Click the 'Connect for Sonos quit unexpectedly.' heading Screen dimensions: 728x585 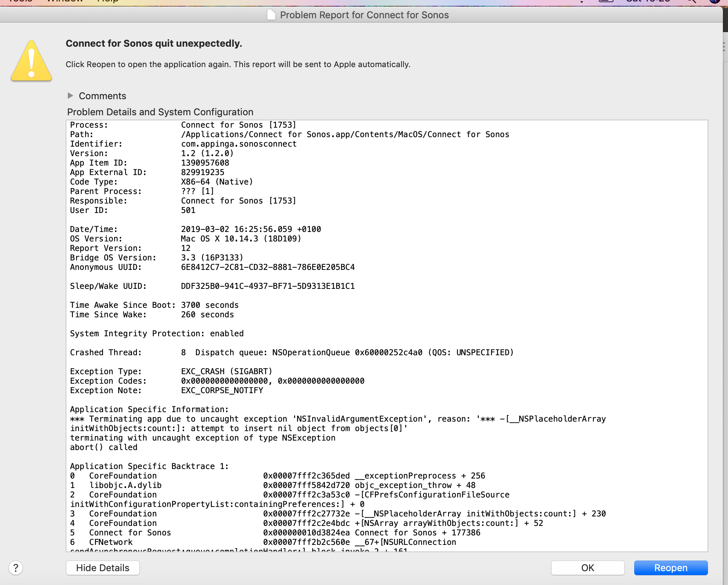154,43
